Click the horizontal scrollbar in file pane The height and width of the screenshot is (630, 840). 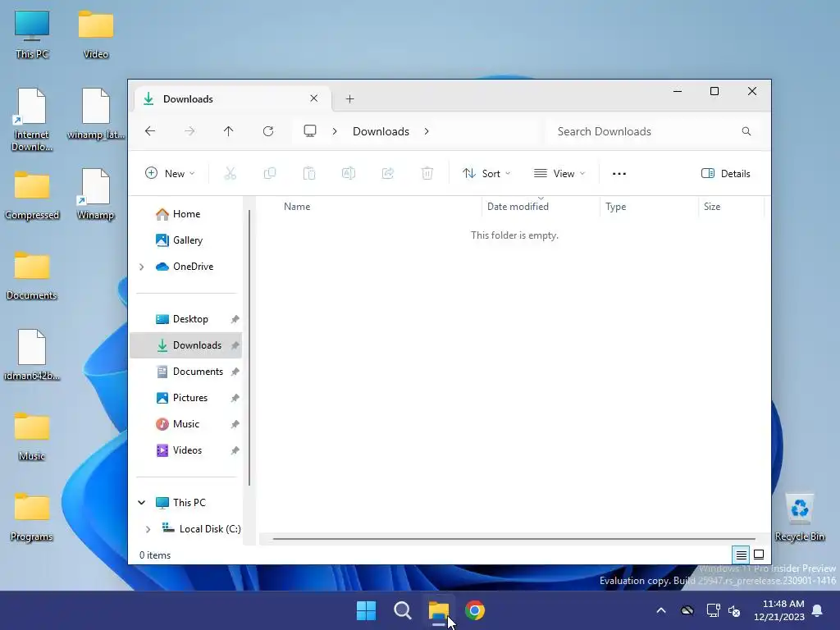pyautogui.click(x=514, y=538)
